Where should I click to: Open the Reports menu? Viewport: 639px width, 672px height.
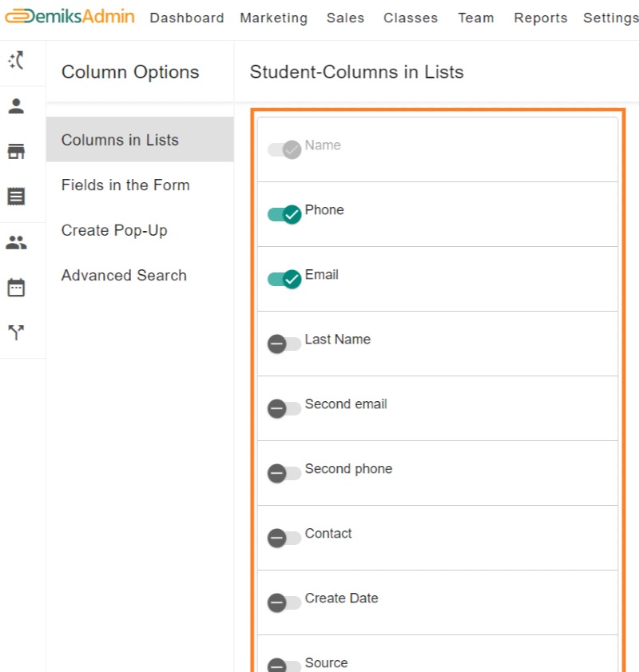pos(540,18)
